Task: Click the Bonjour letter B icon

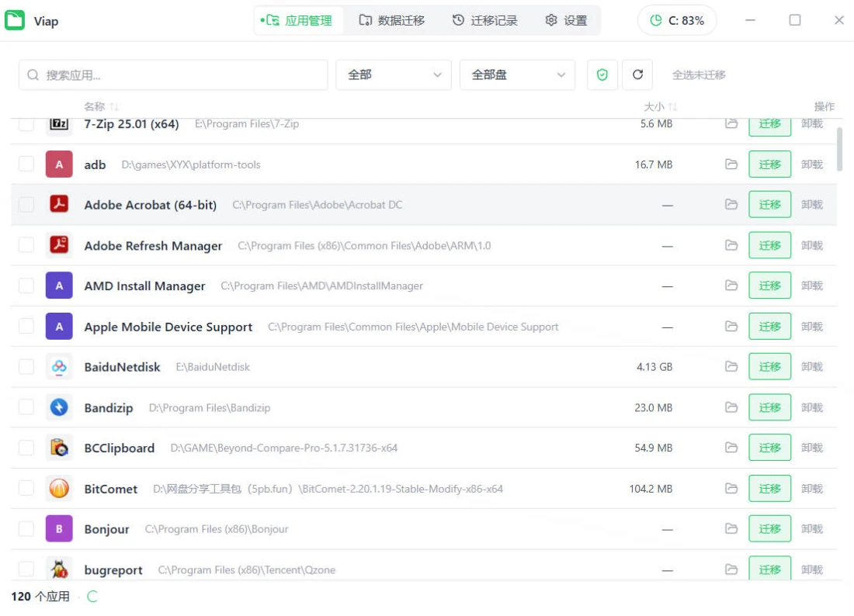Action: click(x=59, y=528)
